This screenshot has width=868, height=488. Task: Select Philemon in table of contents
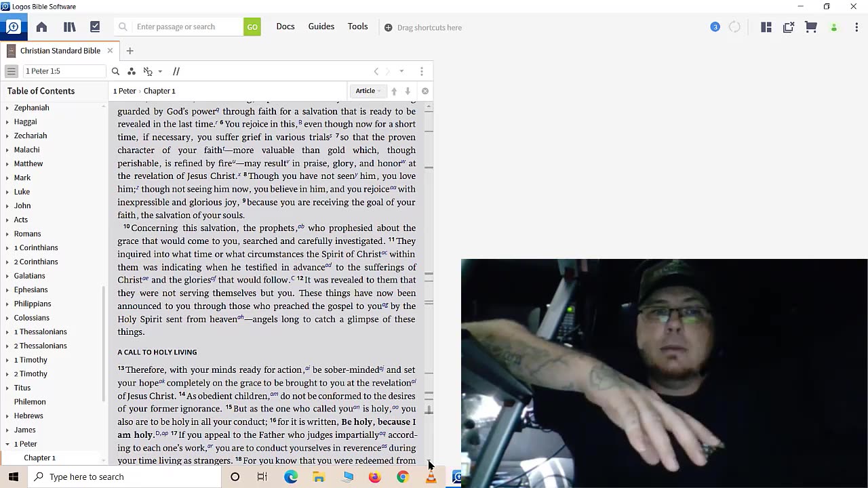tap(30, 402)
